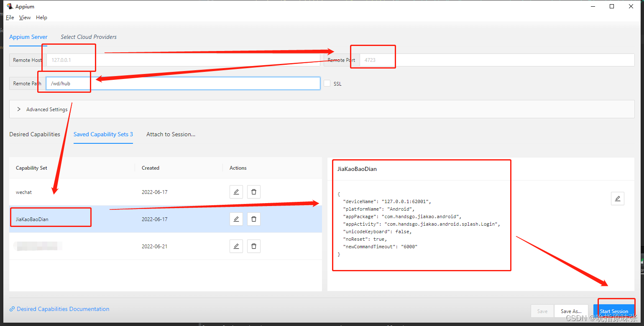The height and width of the screenshot is (326, 644).
Task: Click the newCommandTimeout line in JSON
Action: (x=380, y=247)
